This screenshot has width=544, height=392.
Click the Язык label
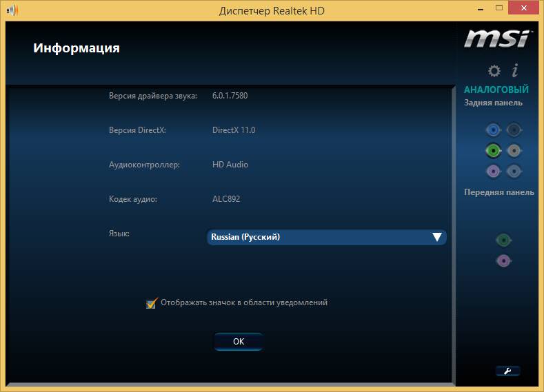click(x=119, y=234)
